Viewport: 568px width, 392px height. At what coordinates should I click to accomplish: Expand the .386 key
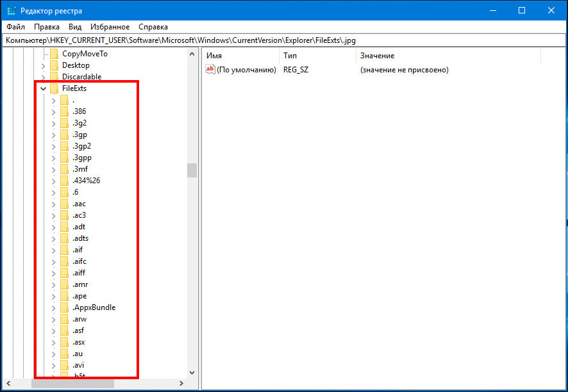coord(54,111)
